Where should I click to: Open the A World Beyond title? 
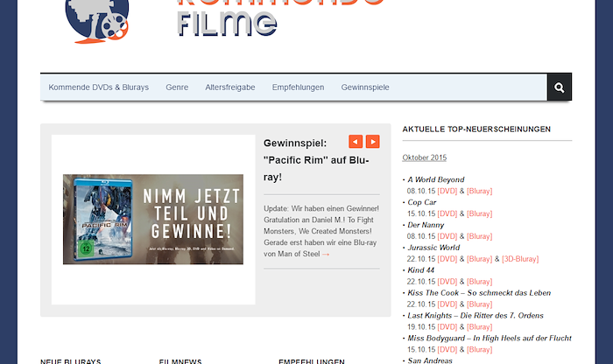tap(436, 179)
